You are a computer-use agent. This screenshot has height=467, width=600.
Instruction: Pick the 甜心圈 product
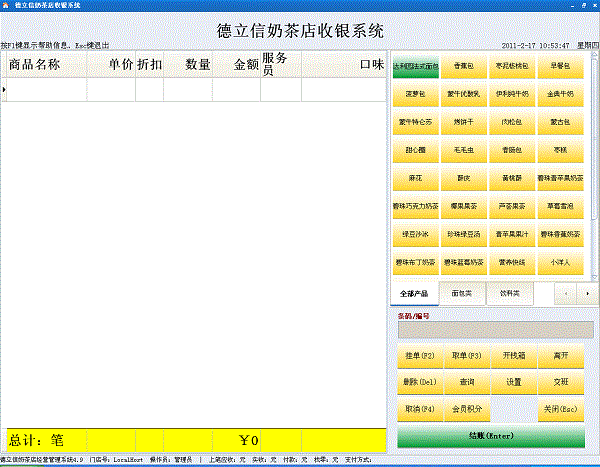tap(416, 150)
